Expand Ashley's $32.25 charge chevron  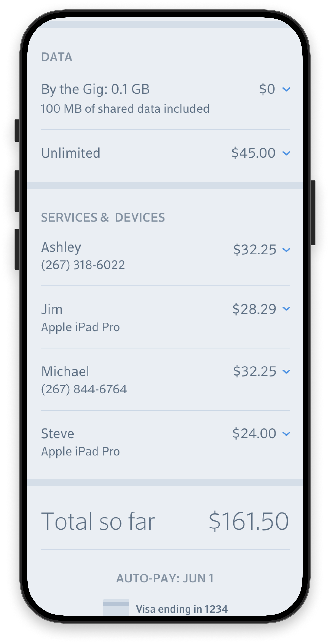(x=286, y=250)
